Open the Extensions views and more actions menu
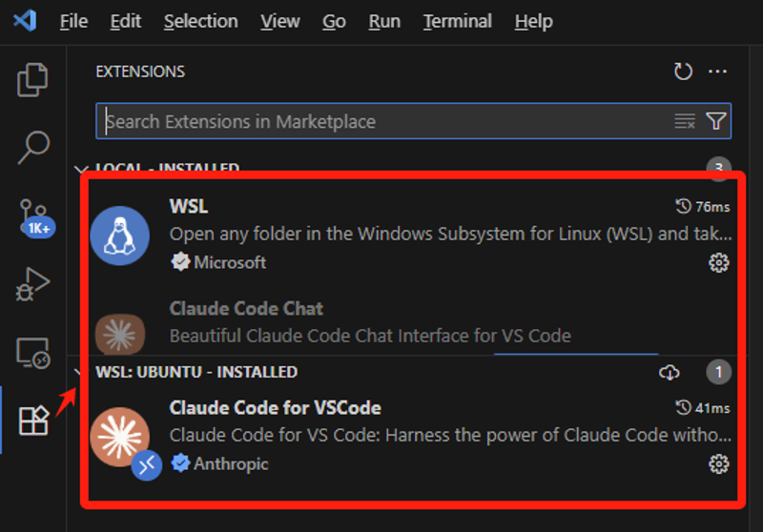The width and height of the screenshot is (763, 532). 717,72
